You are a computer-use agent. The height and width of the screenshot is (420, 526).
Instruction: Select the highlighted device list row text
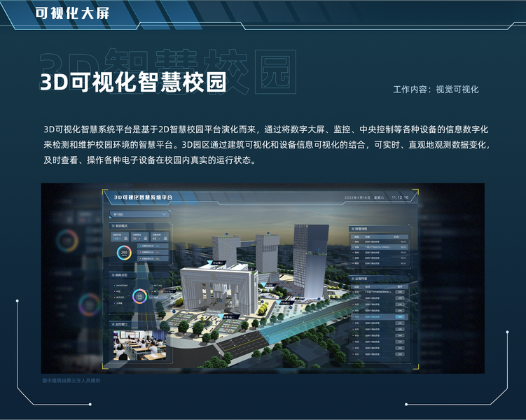click(x=372, y=317)
